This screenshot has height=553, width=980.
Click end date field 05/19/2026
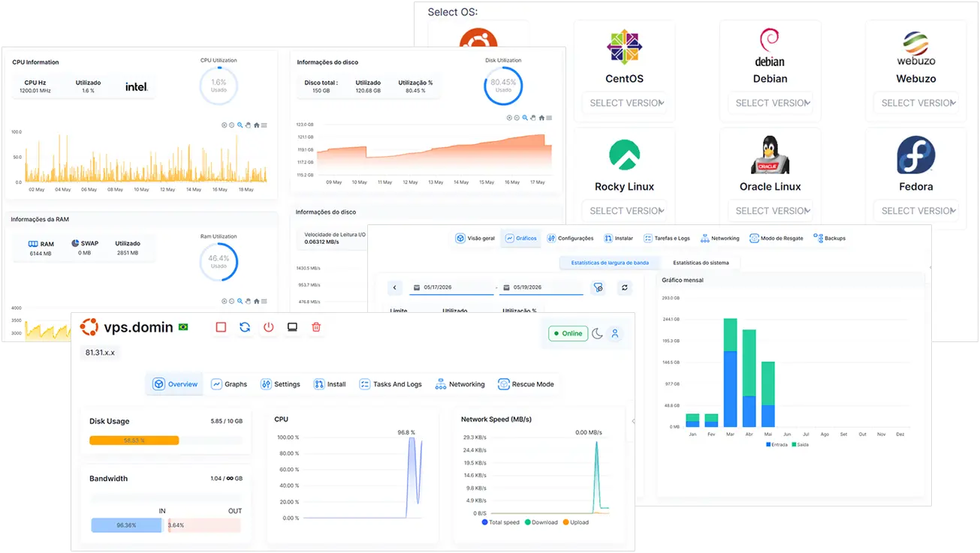tap(541, 287)
